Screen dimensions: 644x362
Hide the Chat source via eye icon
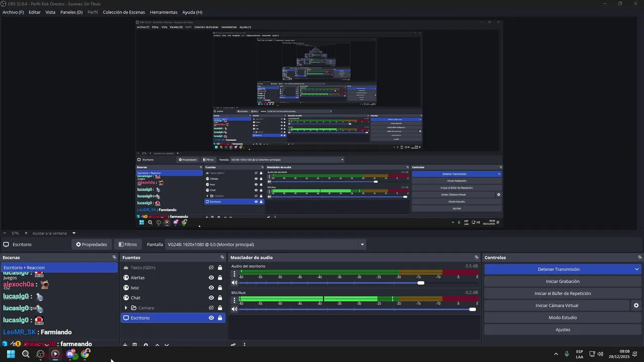click(211, 298)
